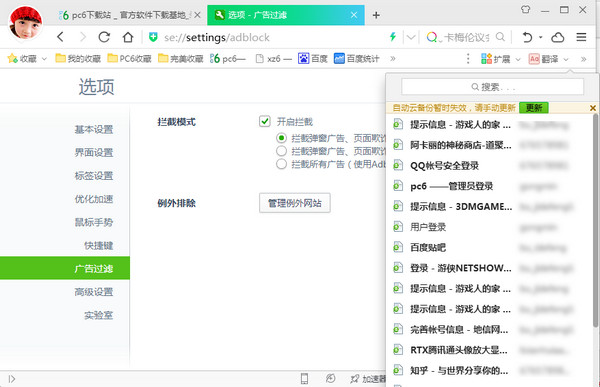Open 基本设置 in sidebar
Screen dimensions: 600x387
point(94,129)
